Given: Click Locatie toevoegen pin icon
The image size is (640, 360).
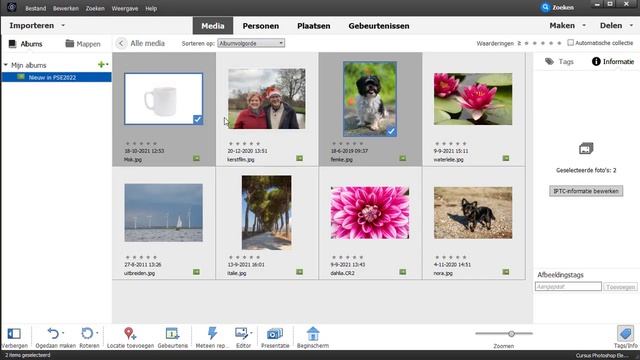Looking at the screenshot, I should (130, 333).
